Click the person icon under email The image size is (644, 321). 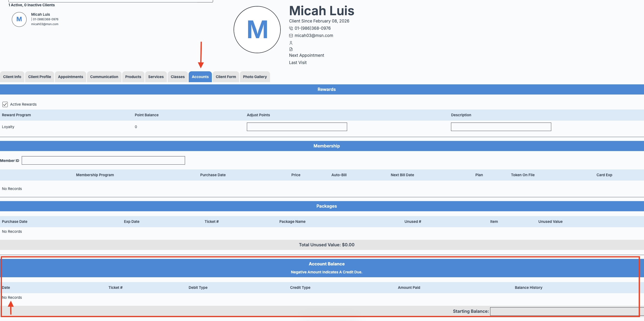291,43
